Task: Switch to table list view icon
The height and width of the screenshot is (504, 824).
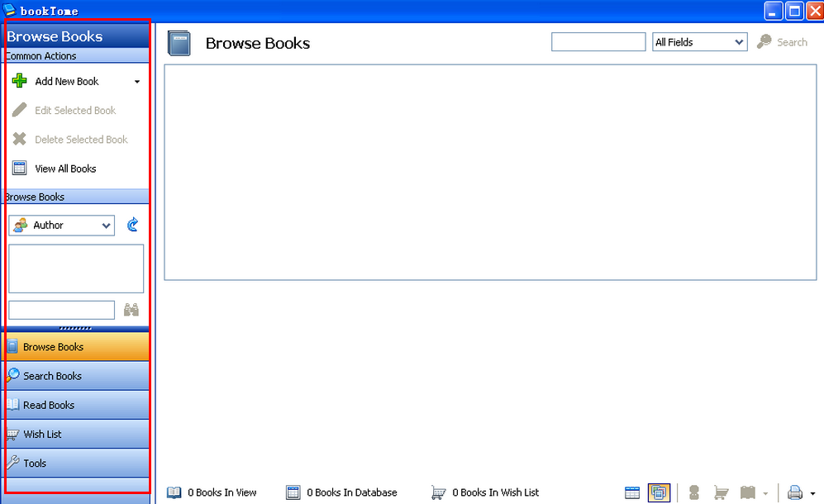Action: pos(632,493)
